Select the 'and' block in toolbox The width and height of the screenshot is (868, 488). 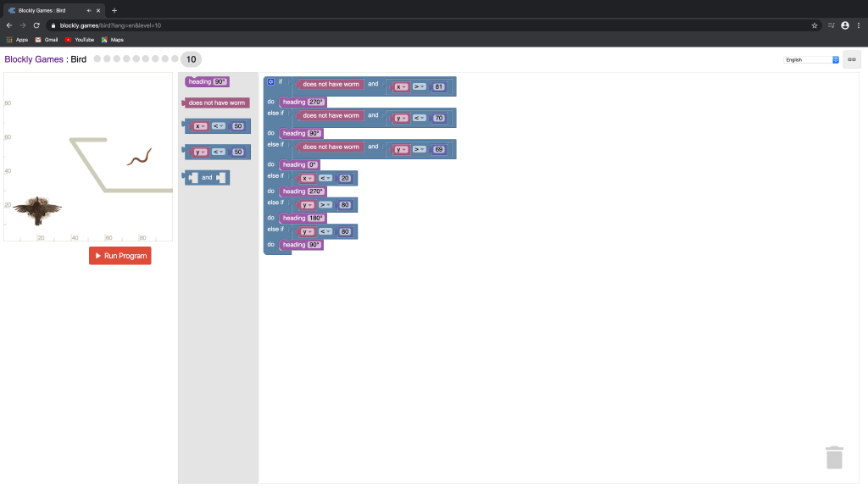coord(207,178)
